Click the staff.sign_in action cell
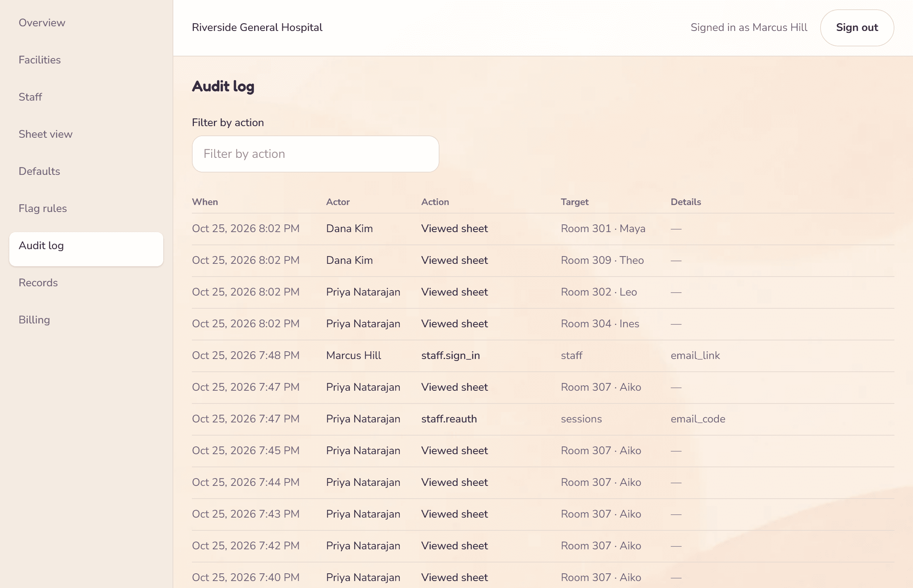Image resolution: width=913 pixels, height=588 pixels. pyautogui.click(x=451, y=356)
